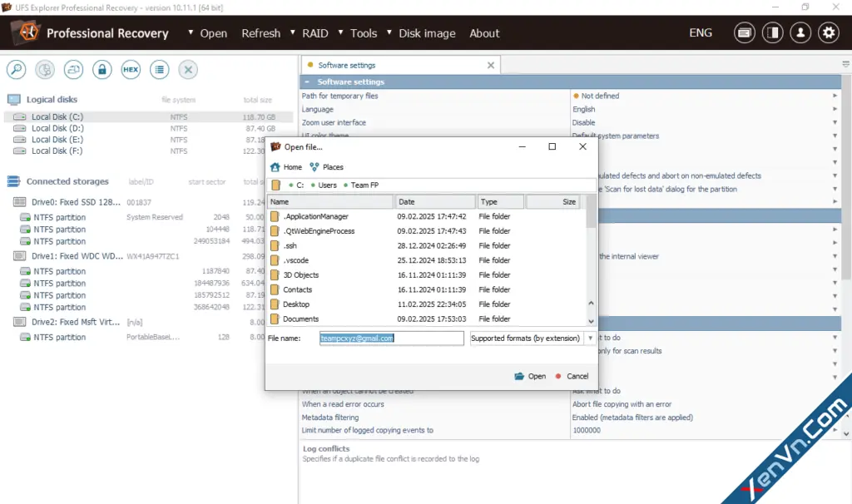Select the Documents folder row
Screen dimensions: 852x504
[427, 319]
